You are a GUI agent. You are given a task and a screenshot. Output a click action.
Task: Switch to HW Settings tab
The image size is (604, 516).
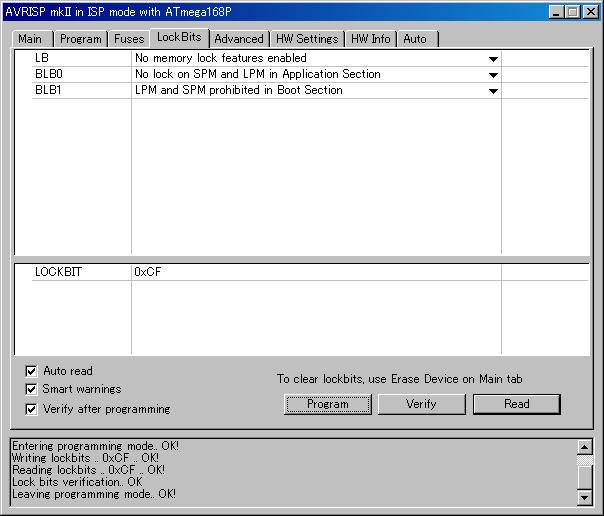click(307, 39)
